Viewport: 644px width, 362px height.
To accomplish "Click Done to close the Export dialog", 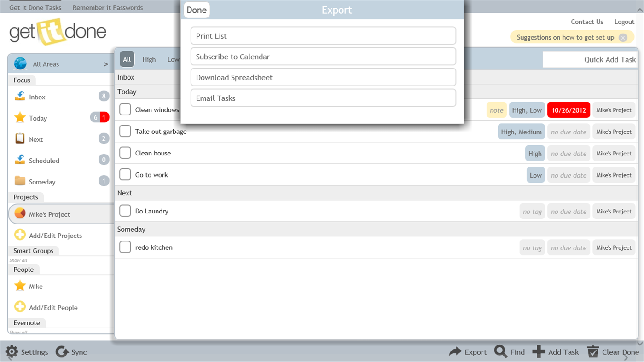I will tap(197, 10).
